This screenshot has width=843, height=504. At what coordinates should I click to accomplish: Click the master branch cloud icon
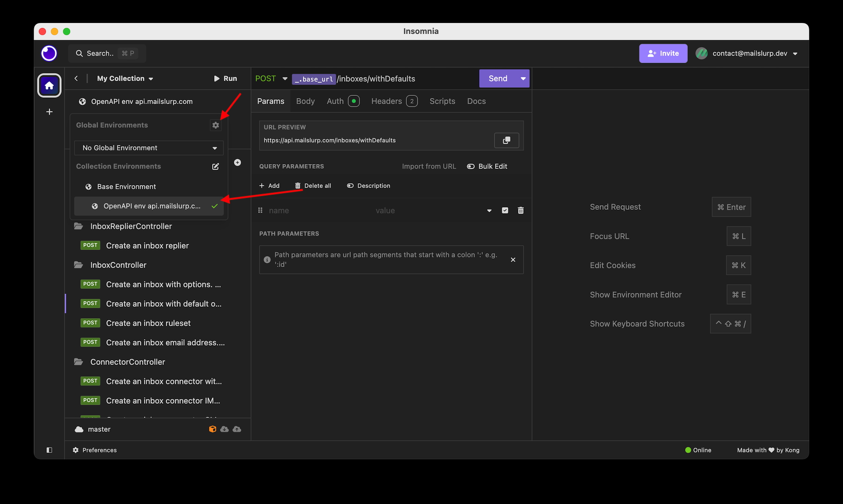click(x=79, y=429)
